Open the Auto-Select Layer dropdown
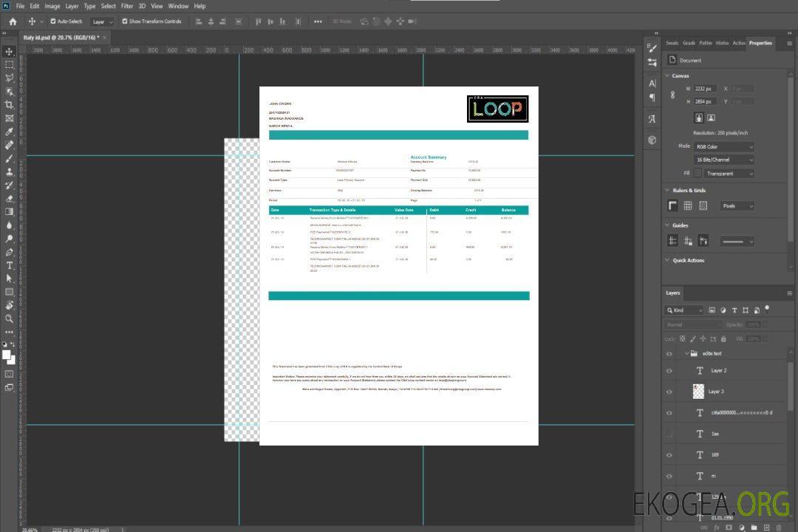The width and height of the screenshot is (798, 532). click(102, 22)
